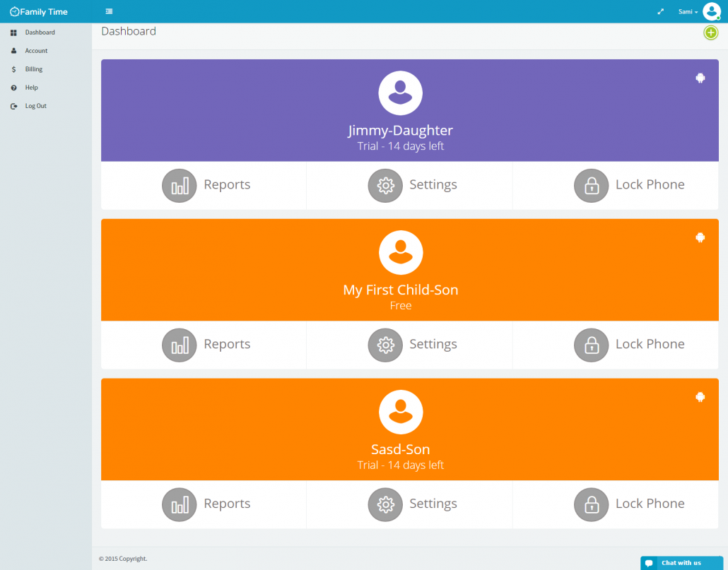The height and width of the screenshot is (570, 728).
Task: Open Dashboard in the sidebar
Action: [40, 32]
